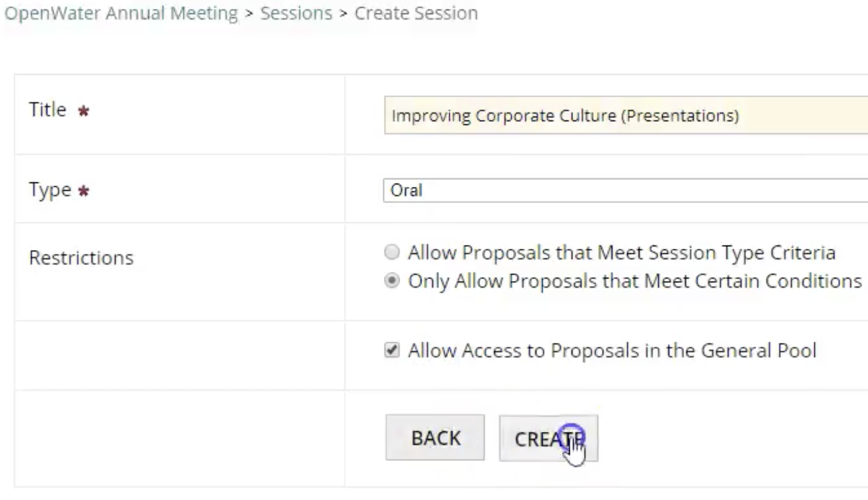This screenshot has width=868, height=500.
Task: Click the CREATE button
Action: pos(548,438)
